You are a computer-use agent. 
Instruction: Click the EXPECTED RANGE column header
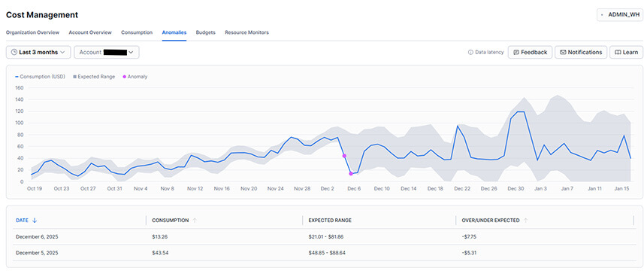(330, 221)
